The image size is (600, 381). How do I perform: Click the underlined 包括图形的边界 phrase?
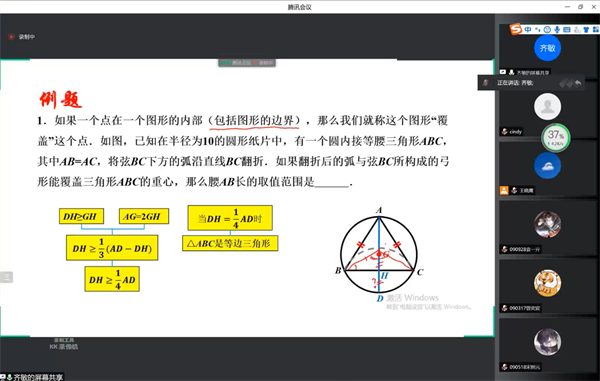tap(254, 120)
